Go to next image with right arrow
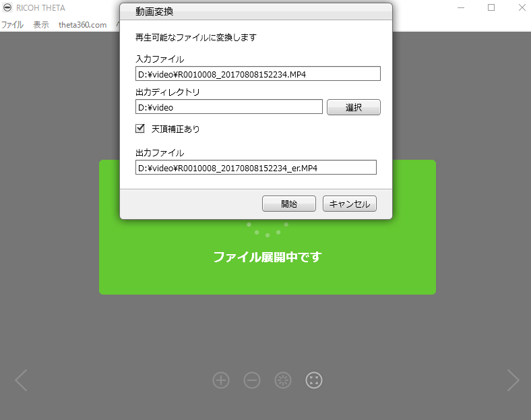This screenshot has width=531, height=420. (513, 380)
